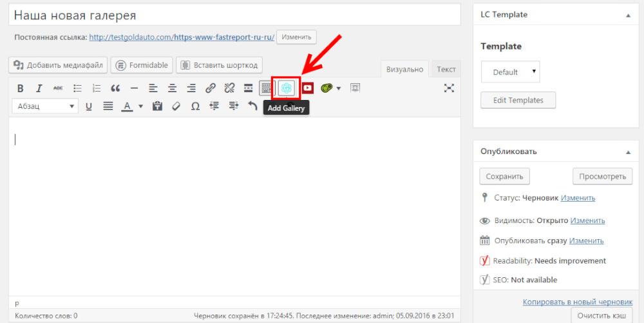Click the insert link chain icon

(x=210, y=88)
